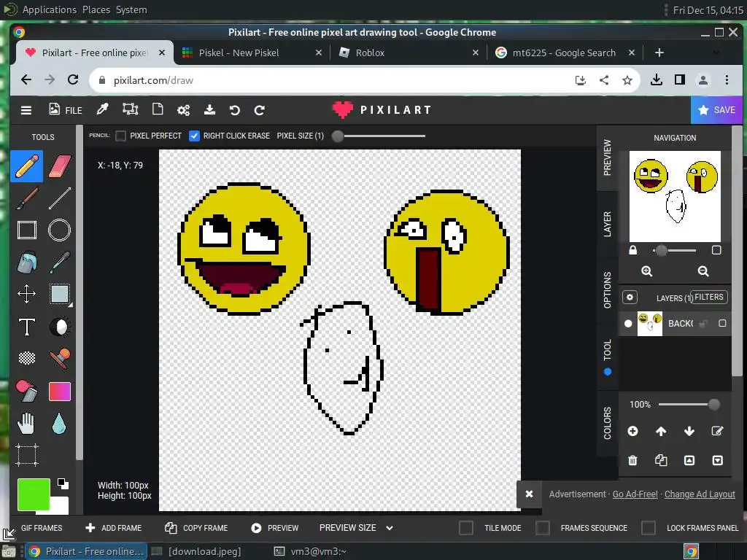Image resolution: width=747 pixels, height=560 pixels.
Task: Open settings gears in top toolbar
Action: coord(183,111)
